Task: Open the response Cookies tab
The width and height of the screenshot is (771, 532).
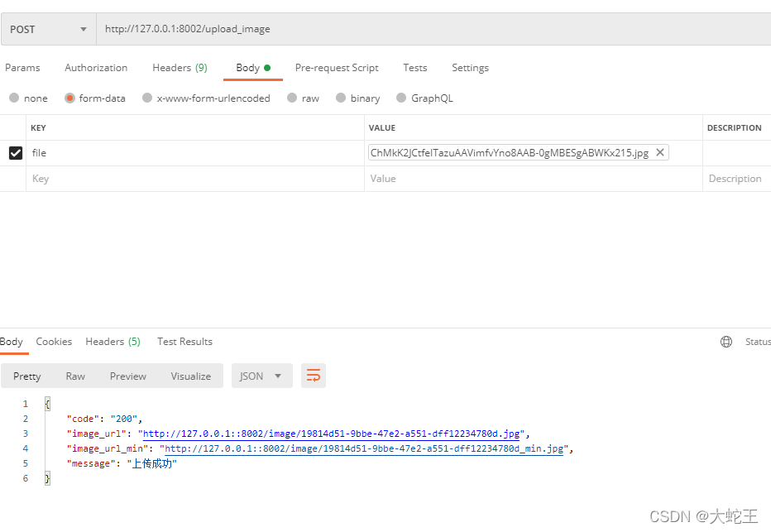Action: [54, 342]
